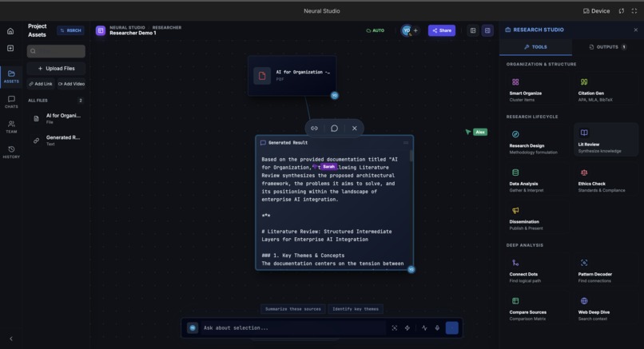
Task: Open the Data Analysis tool
Action: click(536, 180)
